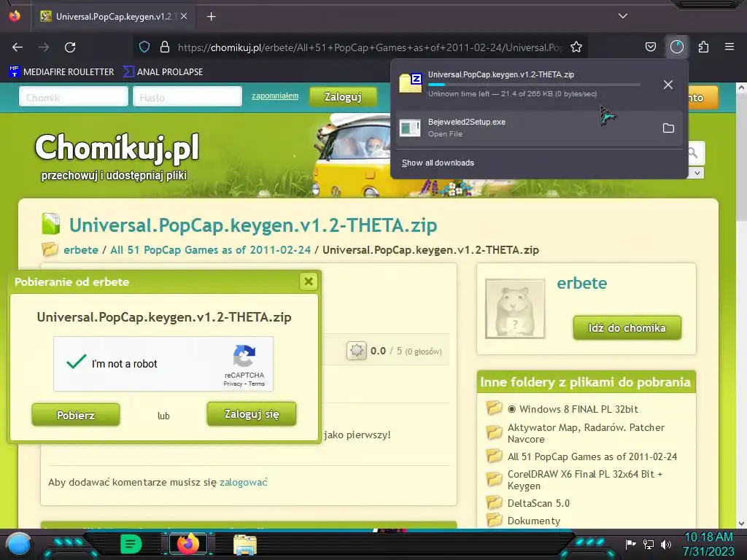Screen dimensions: 747x560
Task: Click the page vertical scrollbar
Action: [741, 157]
